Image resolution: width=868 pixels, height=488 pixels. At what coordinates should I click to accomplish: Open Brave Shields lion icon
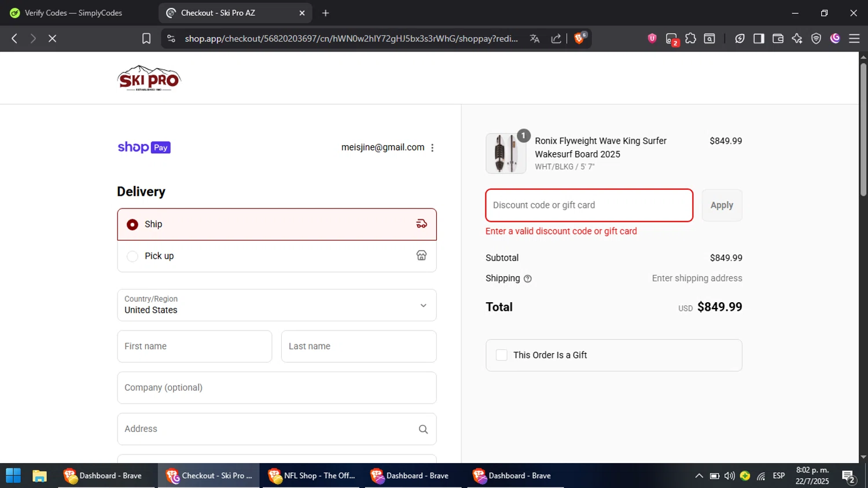pyautogui.click(x=579, y=38)
